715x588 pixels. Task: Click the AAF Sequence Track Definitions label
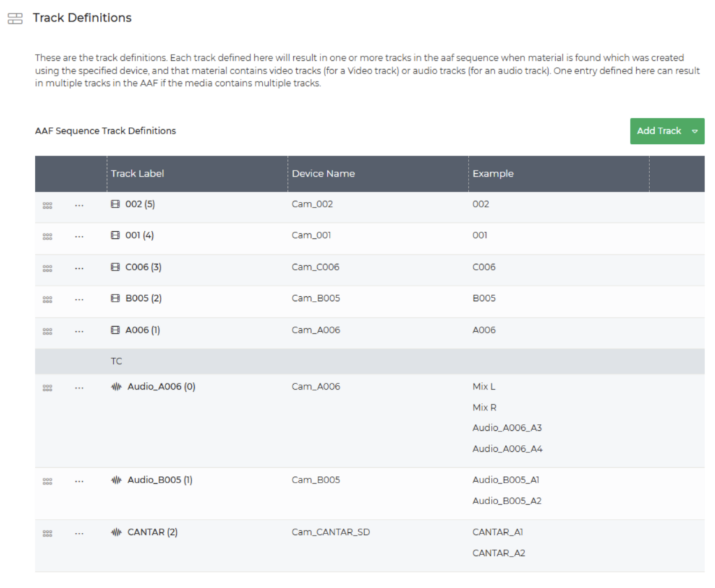(105, 131)
